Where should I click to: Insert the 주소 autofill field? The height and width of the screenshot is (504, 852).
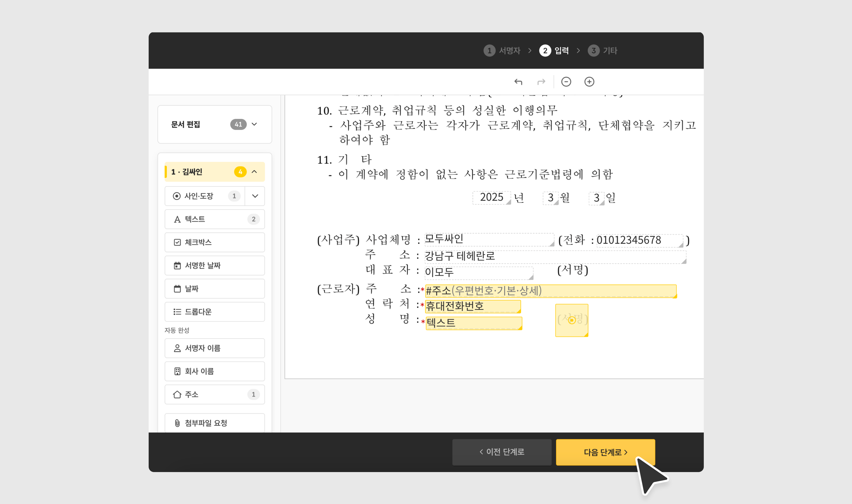(x=215, y=394)
